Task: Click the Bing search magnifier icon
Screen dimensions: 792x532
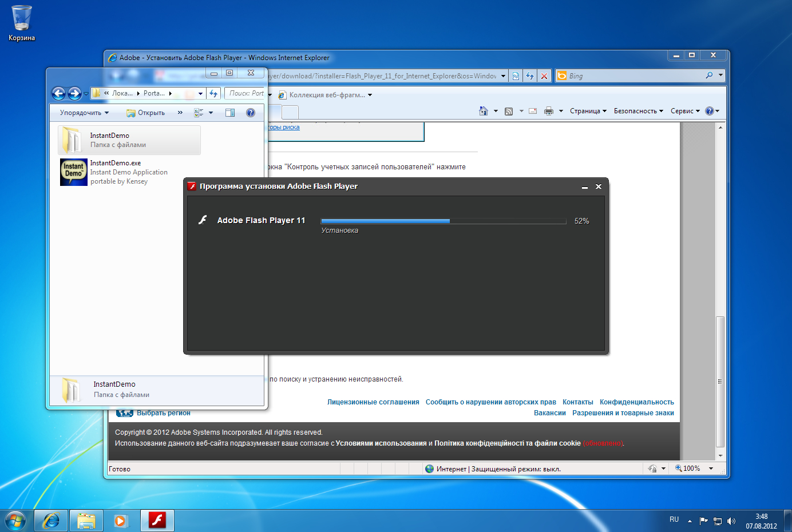Action: [x=709, y=76]
